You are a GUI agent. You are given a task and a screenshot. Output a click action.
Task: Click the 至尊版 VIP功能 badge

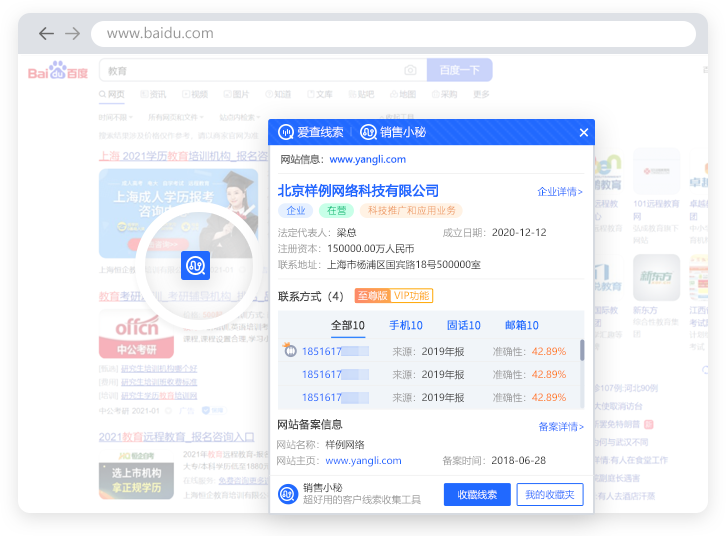tap(394, 296)
